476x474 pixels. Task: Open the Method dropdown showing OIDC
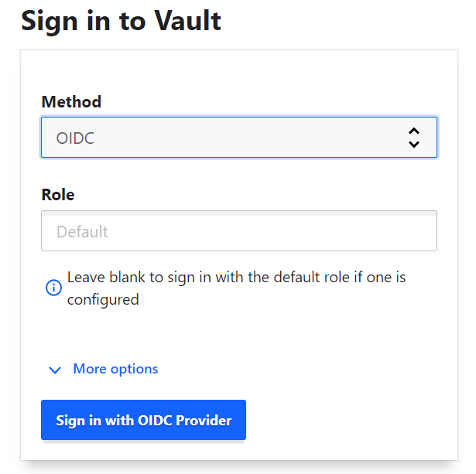239,137
